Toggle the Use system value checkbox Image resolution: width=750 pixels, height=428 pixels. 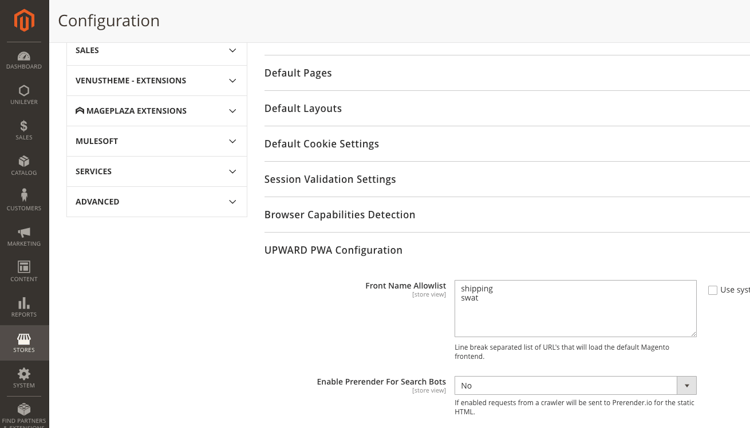point(713,290)
